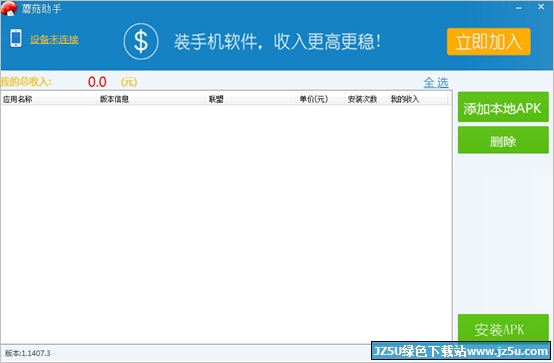Sort by the 安装次数 column header
Screen dimensions: 554x363
tap(365, 99)
